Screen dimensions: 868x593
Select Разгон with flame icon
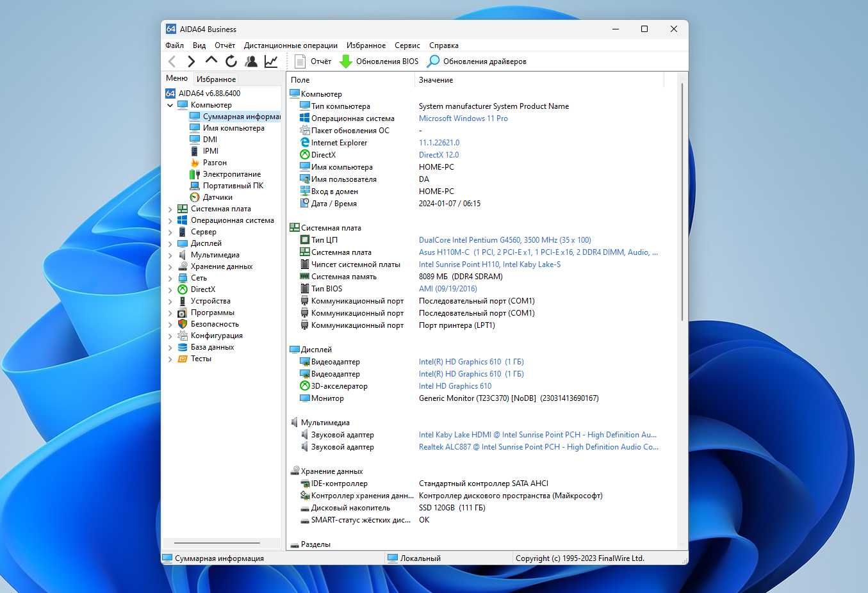[x=208, y=163]
